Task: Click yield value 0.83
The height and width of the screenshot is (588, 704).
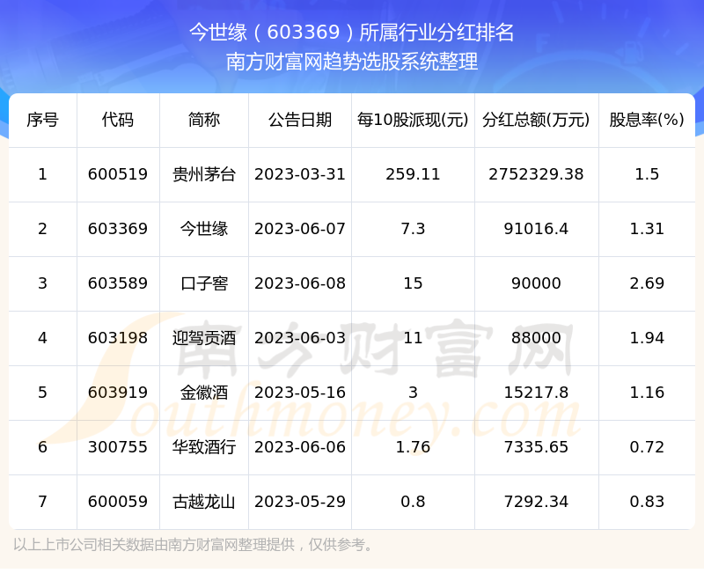Action: coord(647,502)
